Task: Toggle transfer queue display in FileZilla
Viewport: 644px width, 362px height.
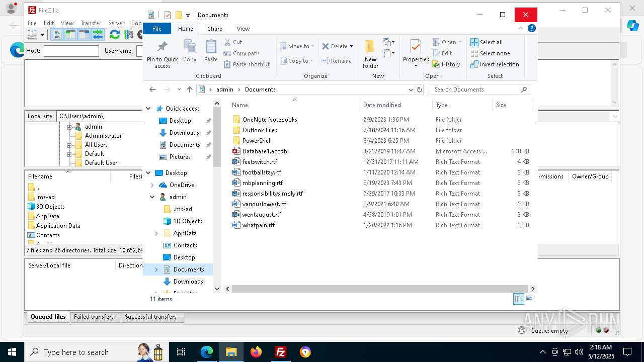Action: [98, 35]
